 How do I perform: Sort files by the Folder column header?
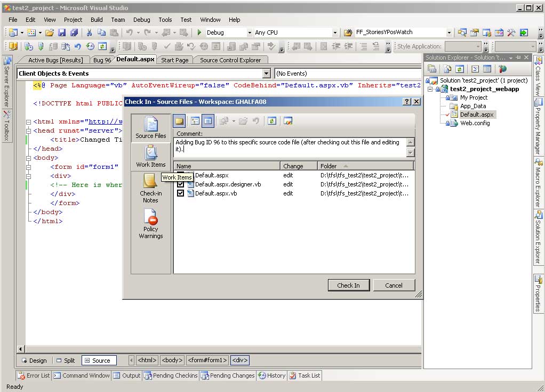pyautogui.click(x=366, y=166)
